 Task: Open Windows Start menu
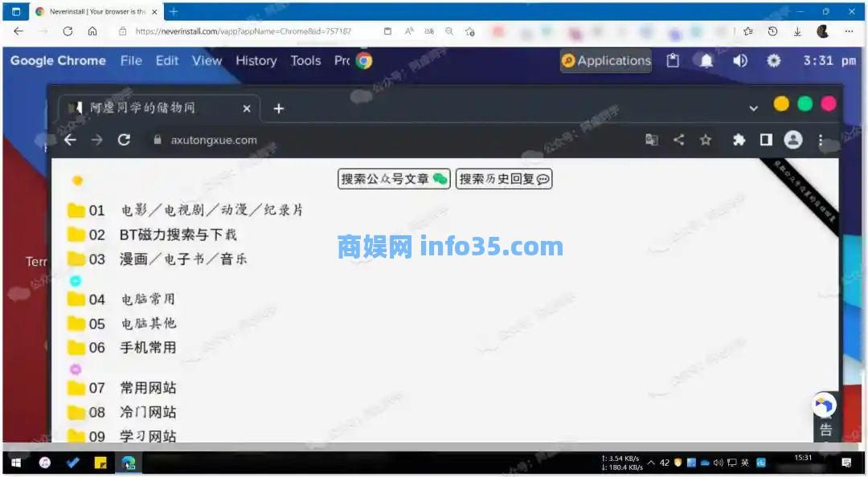click(15, 463)
